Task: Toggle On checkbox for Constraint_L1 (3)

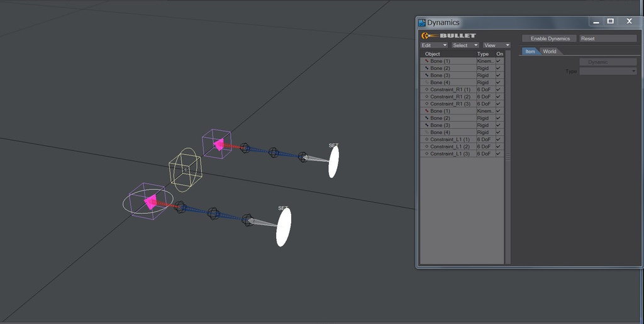Action: click(x=498, y=154)
